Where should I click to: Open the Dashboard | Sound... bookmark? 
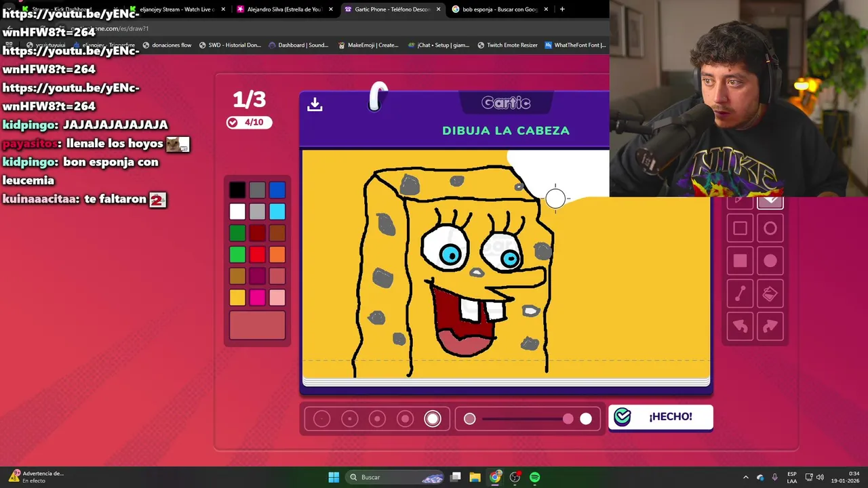pyautogui.click(x=298, y=45)
